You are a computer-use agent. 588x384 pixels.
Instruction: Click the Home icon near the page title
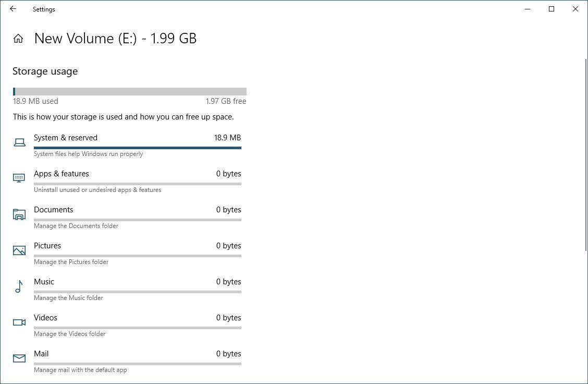[18, 38]
